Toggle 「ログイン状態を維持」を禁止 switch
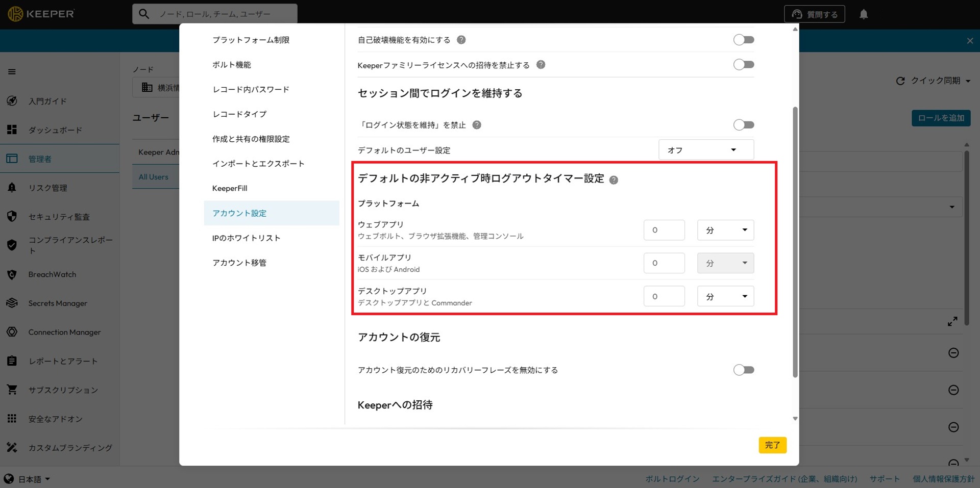The width and height of the screenshot is (980, 488). (x=743, y=125)
